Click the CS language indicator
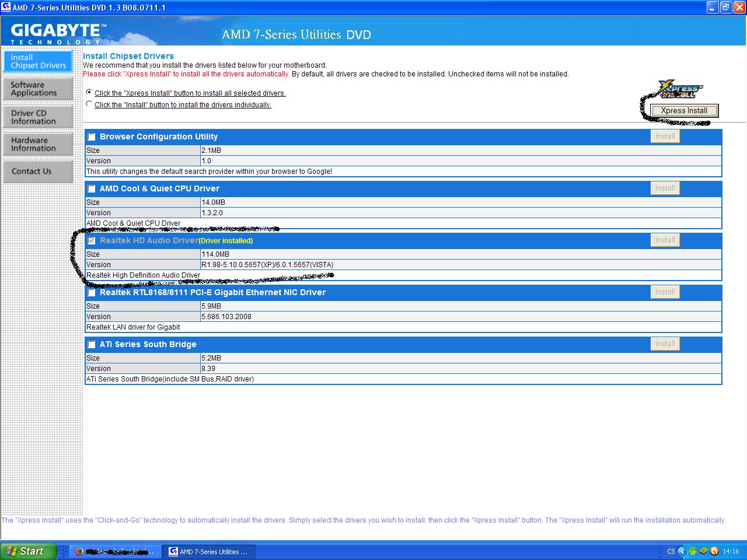 [x=671, y=551]
